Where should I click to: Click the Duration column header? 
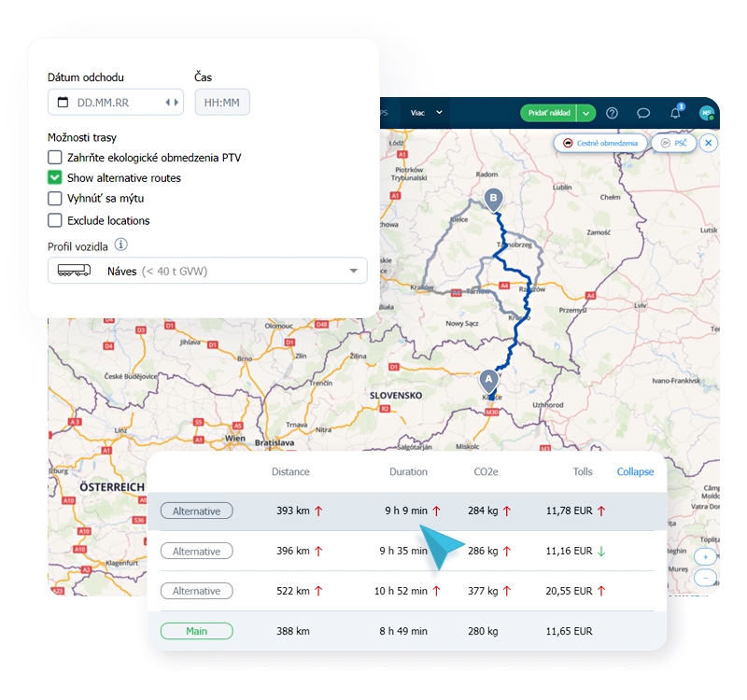408,471
